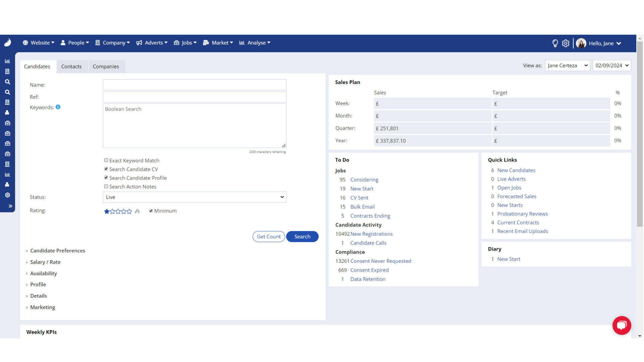Open the settings gear in top bar

[x=566, y=43]
